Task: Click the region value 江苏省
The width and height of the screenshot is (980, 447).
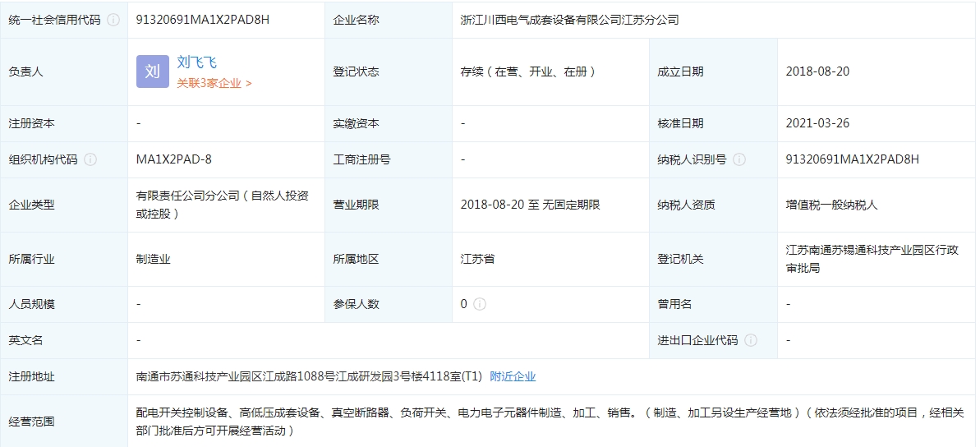Action: point(477,259)
